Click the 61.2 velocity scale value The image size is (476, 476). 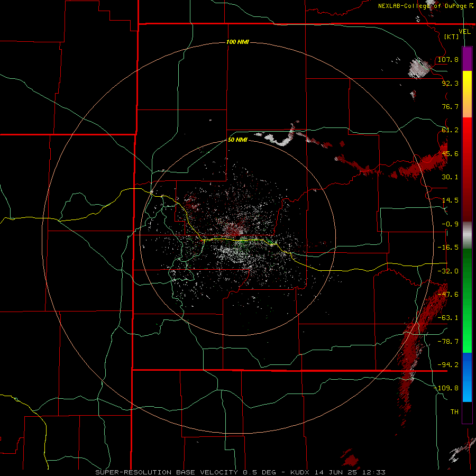pos(450,130)
